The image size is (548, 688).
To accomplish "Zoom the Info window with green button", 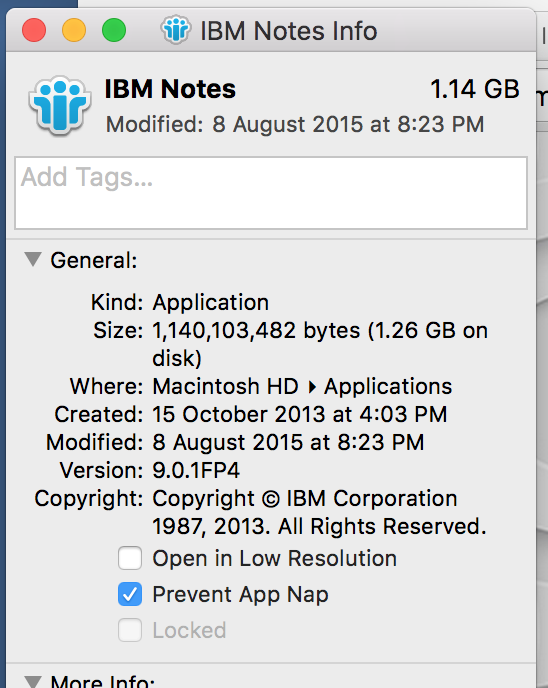I will tap(114, 30).
